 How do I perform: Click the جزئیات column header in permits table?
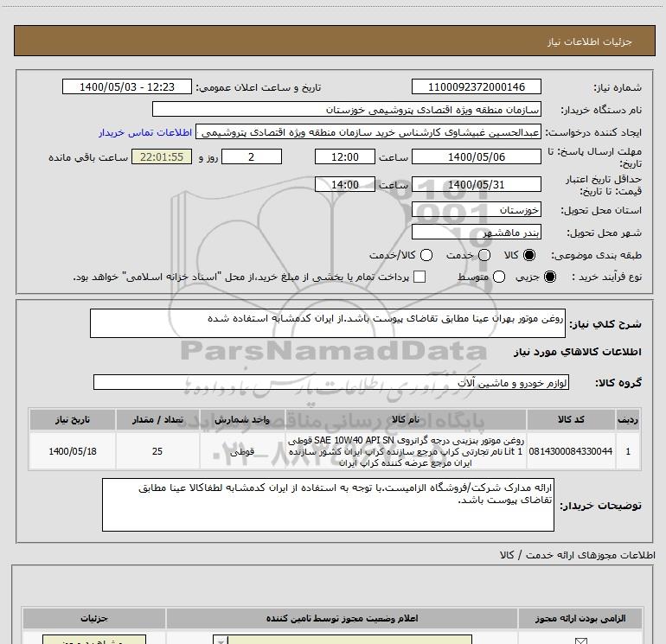click(94, 618)
